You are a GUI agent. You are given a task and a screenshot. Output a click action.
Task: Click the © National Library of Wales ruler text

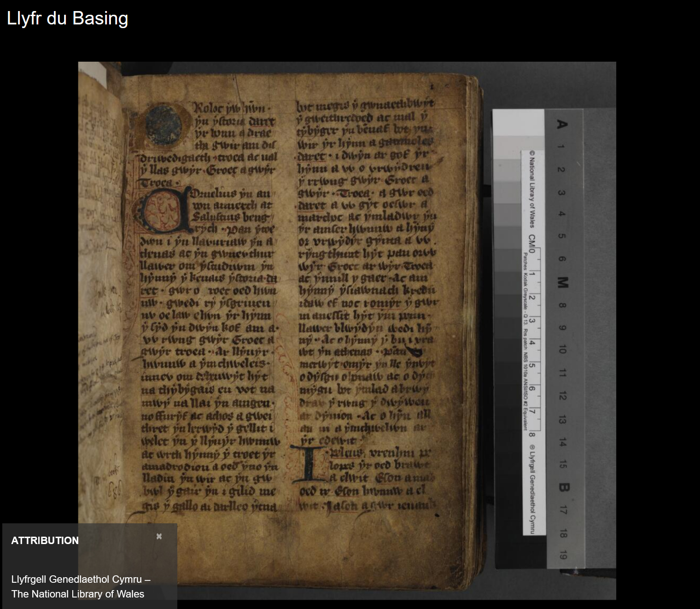pos(531,189)
